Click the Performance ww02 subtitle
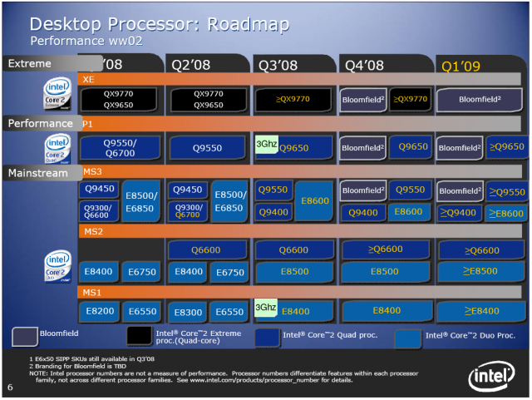 [x=86, y=41]
